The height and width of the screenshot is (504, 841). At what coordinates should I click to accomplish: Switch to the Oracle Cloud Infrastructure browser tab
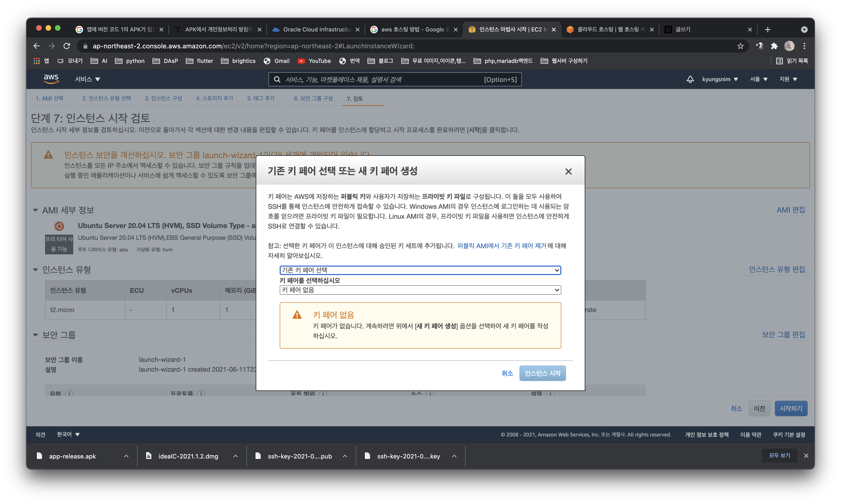point(316,30)
